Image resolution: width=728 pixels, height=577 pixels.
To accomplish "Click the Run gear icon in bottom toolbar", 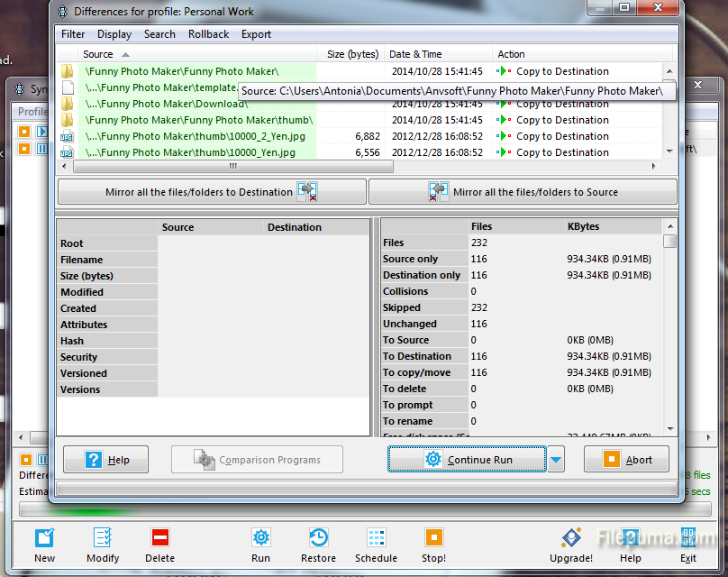I will click(260, 538).
